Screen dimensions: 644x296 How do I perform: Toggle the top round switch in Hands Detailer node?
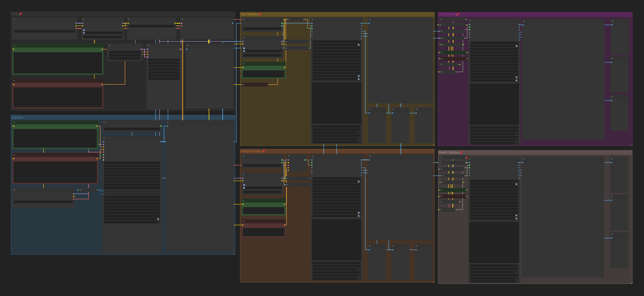pos(359,182)
